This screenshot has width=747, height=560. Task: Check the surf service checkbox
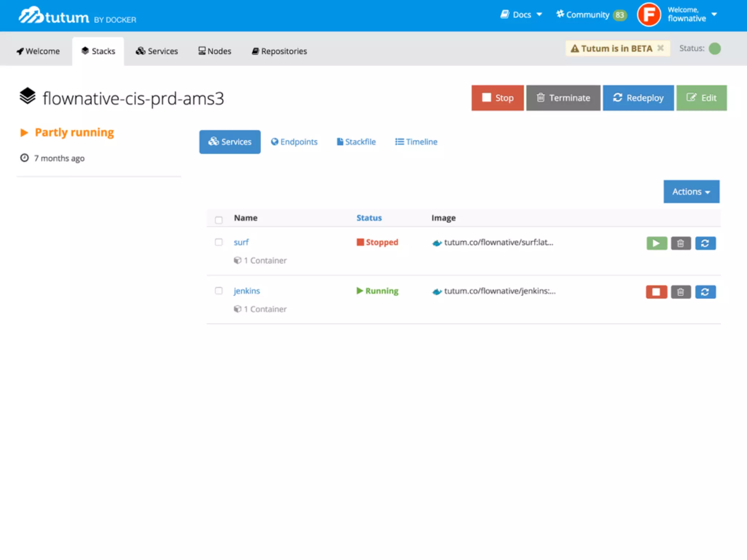(x=218, y=242)
